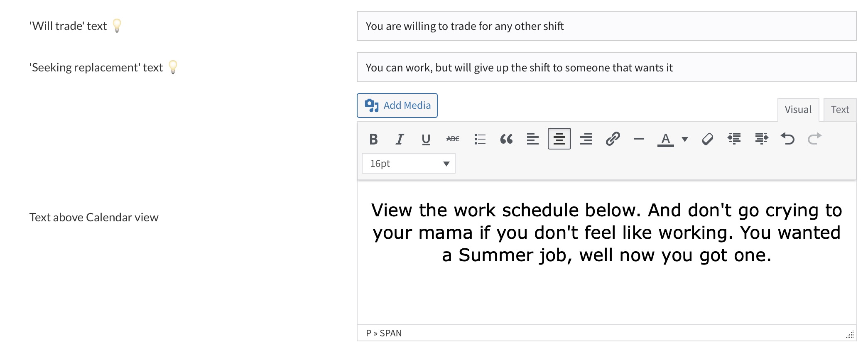This screenshot has height=343, width=868.
Task: Click the 'Will trade' text input field
Action: pyautogui.click(x=606, y=26)
